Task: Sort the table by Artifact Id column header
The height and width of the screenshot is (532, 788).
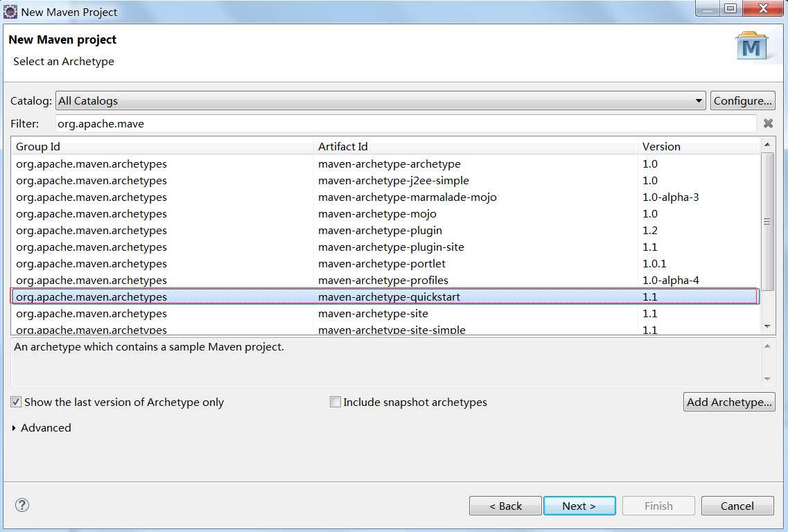Action: pos(475,146)
